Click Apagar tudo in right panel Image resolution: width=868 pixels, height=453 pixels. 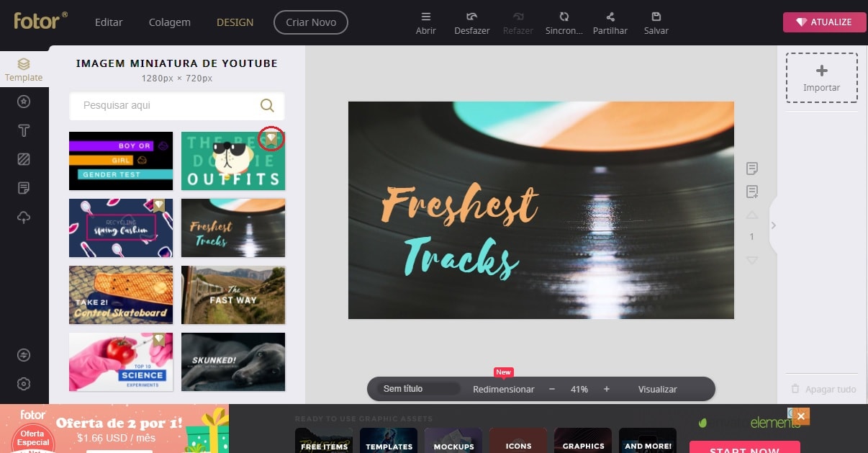tap(823, 389)
